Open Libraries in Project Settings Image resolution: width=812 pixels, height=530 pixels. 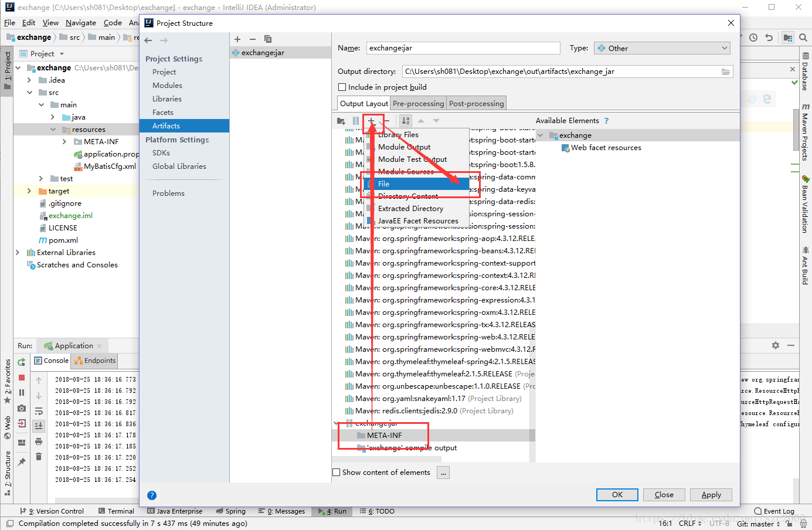tap(167, 99)
